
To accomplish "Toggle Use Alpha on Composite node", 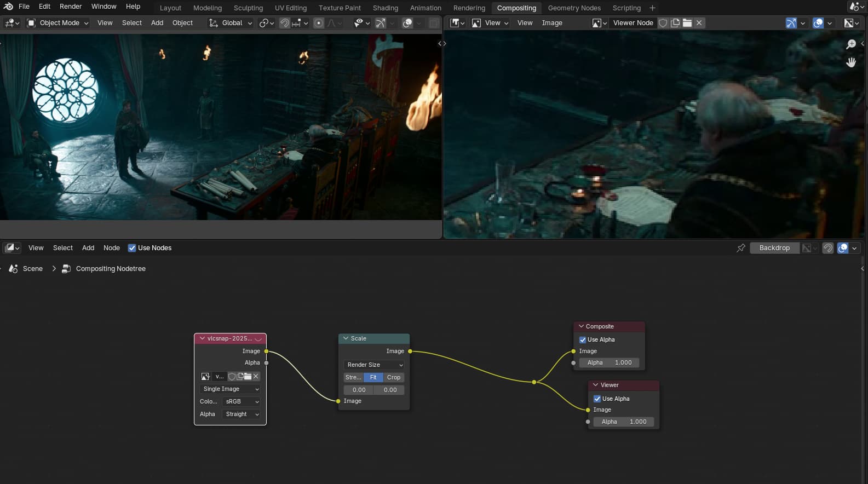I will point(583,339).
